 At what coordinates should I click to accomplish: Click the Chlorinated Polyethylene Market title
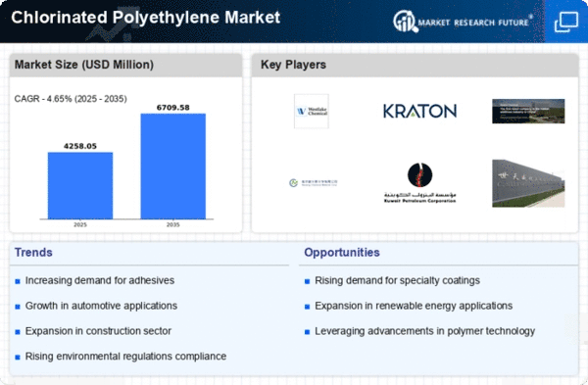145,18
